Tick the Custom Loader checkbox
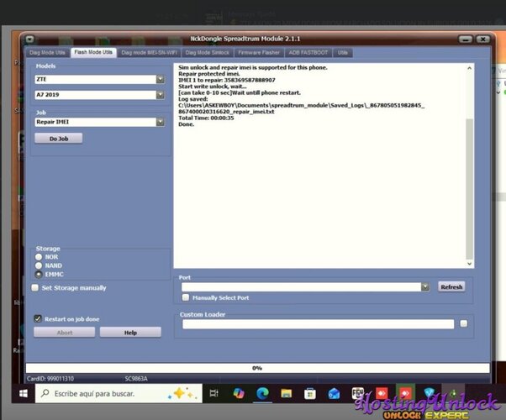This screenshot has height=420, width=506. [x=464, y=323]
